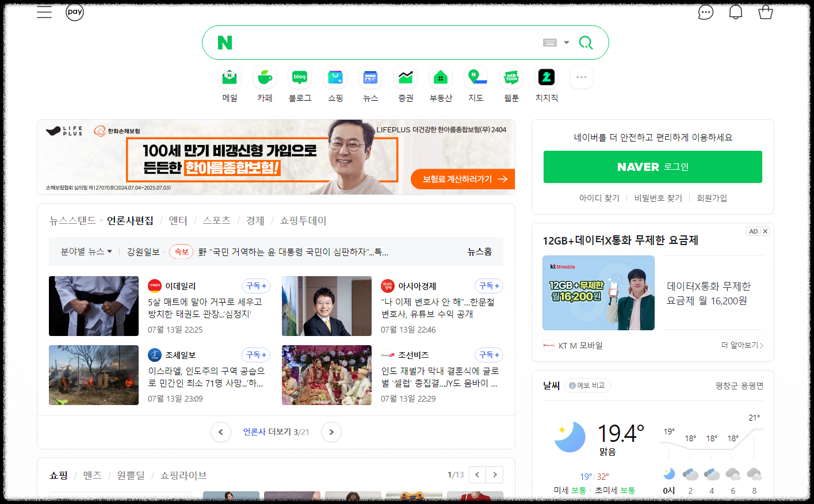Switch to the 엔터 tab

point(178,220)
